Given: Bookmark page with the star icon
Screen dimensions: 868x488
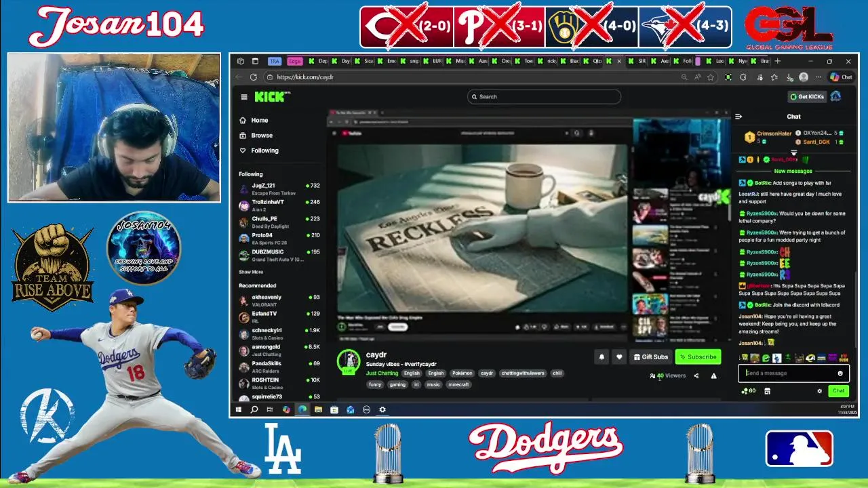Looking at the screenshot, I should (710, 77).
